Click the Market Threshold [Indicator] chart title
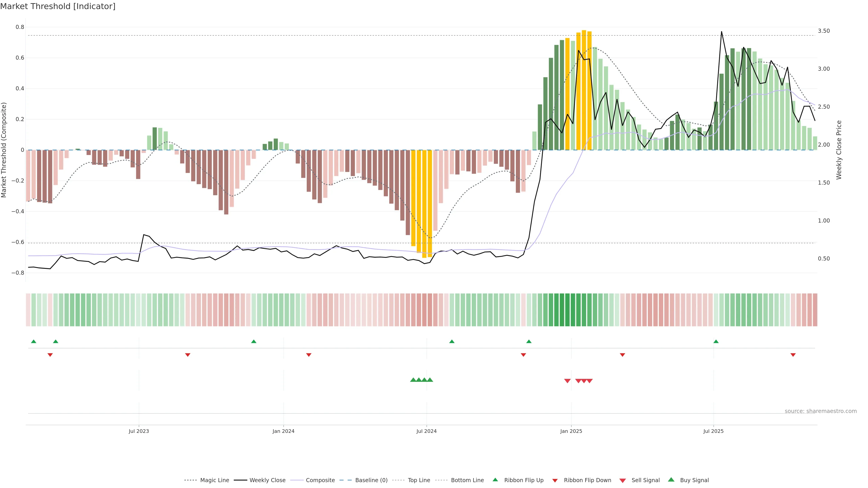868x488 pixels. click(x=58, y=6)
